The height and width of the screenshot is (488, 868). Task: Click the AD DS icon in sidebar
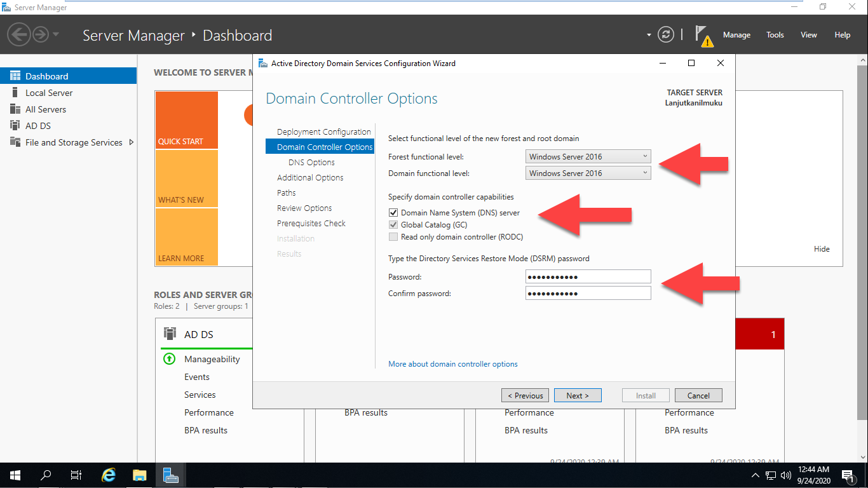click(x=15, y=126)
